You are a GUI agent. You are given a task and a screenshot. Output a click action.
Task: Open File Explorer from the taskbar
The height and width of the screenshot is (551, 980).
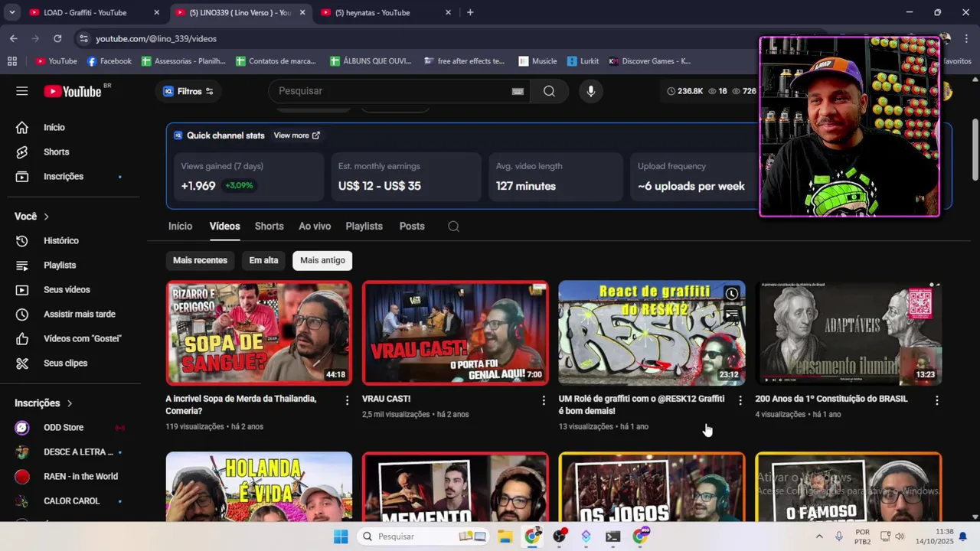click(505, 536)
